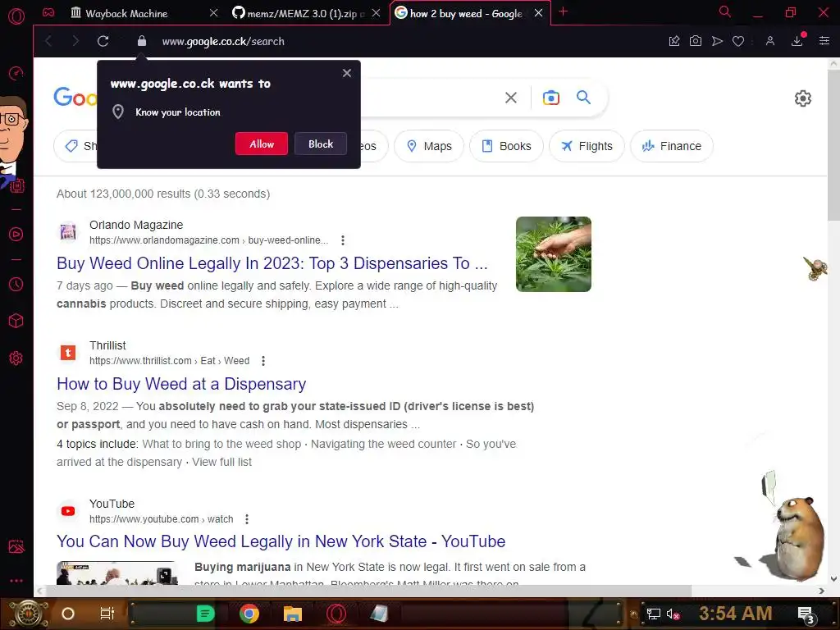Close the memz GitHub tab
Viewport: 840px width, 630px height.
[376, 13]
